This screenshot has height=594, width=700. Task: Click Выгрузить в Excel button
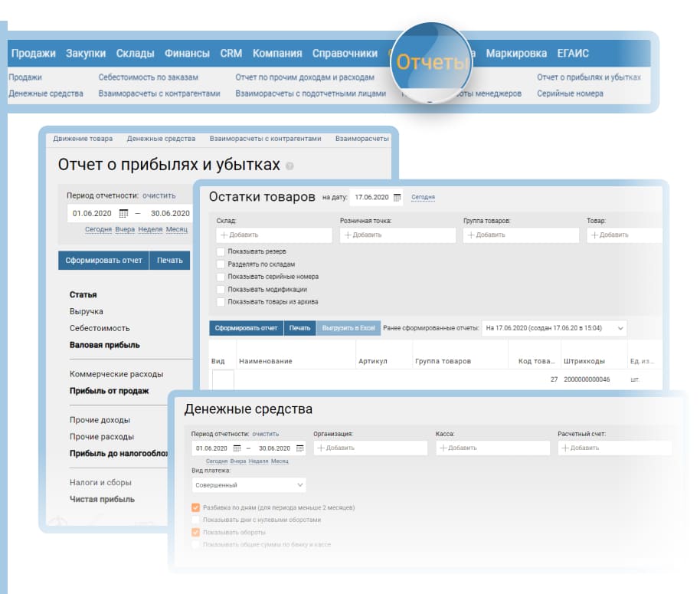(x=348, y=328)
